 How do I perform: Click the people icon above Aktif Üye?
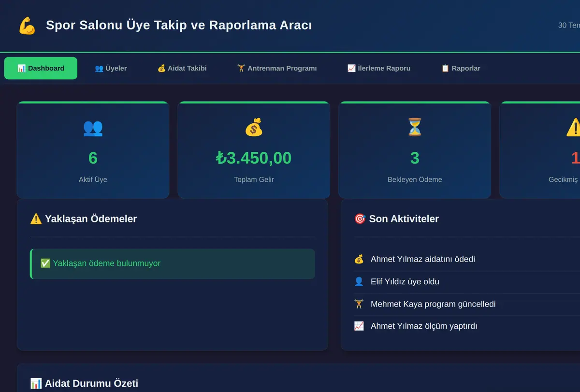[x=93, y=128]
